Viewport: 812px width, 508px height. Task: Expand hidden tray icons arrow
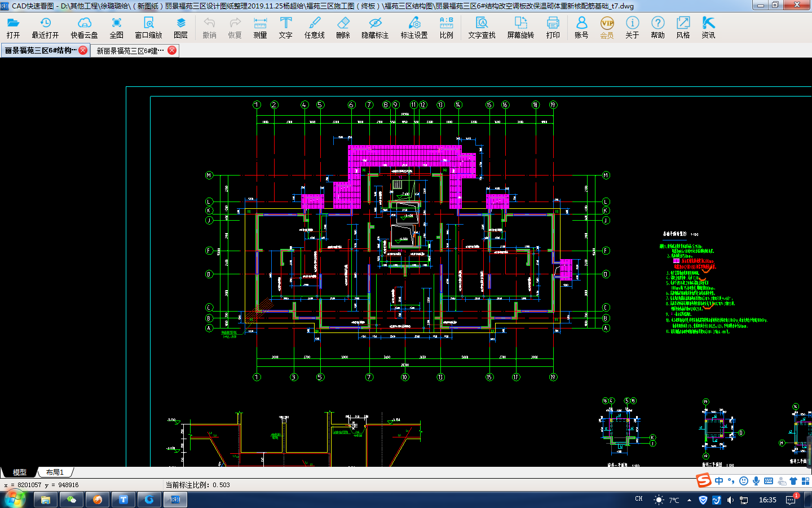click(x=689, y=500)
